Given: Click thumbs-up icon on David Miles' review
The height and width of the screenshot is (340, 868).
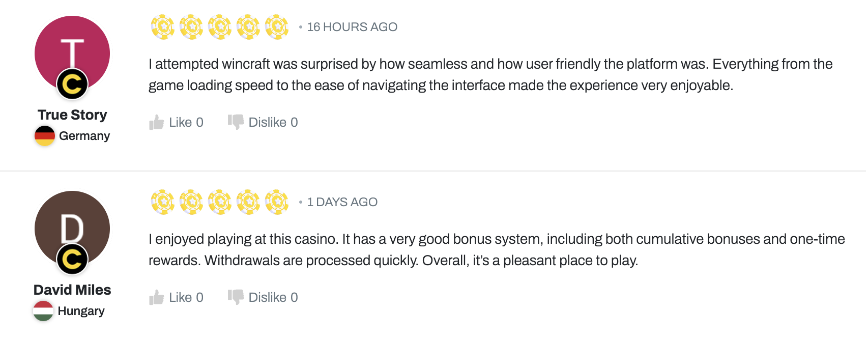Looking at the screenshot, I should 156,297.
